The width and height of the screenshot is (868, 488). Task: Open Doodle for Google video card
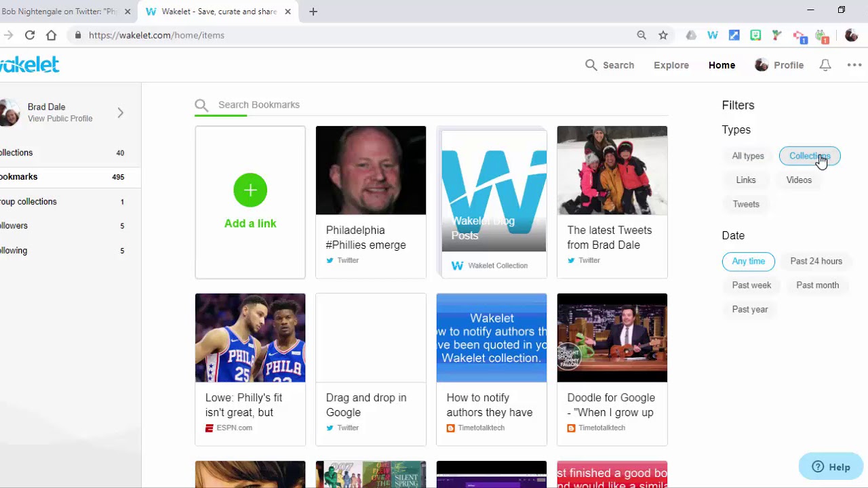tap(612, 369)
